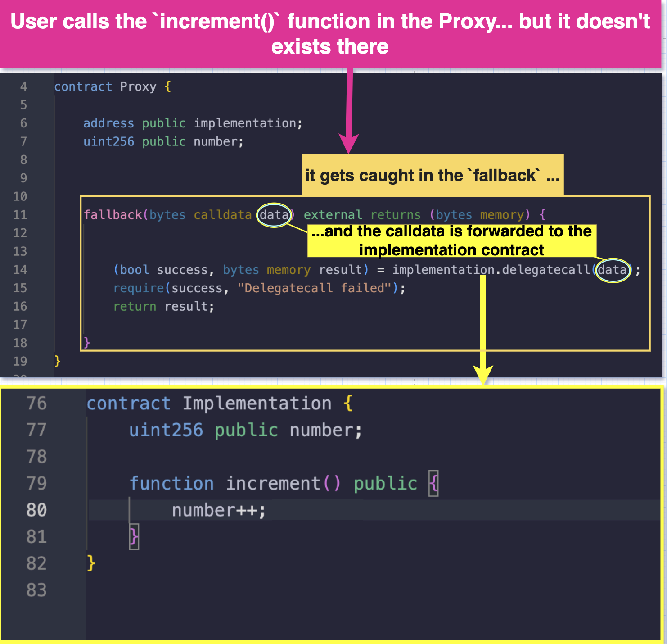This screenshot has width=667, height=644.
Task: Click the 'calldata is forwarded' annotation box
Action: [x=451, y=241]
